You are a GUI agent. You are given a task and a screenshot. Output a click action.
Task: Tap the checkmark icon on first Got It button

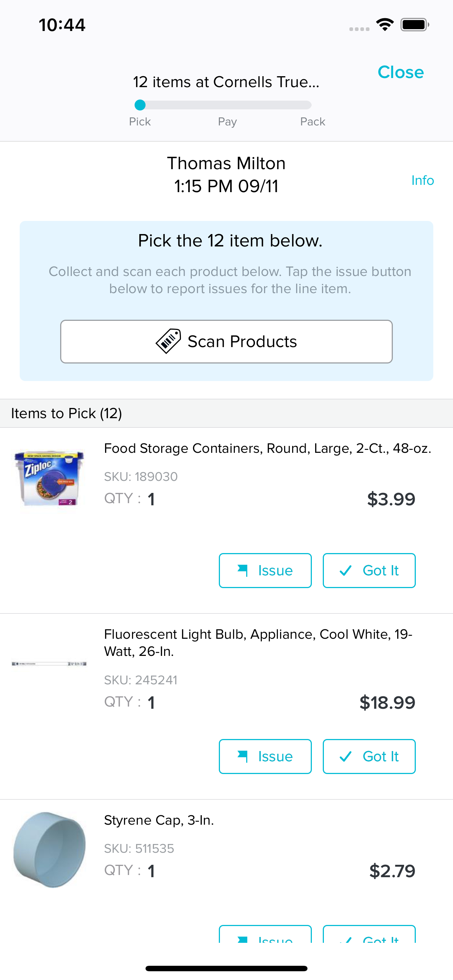347,570
